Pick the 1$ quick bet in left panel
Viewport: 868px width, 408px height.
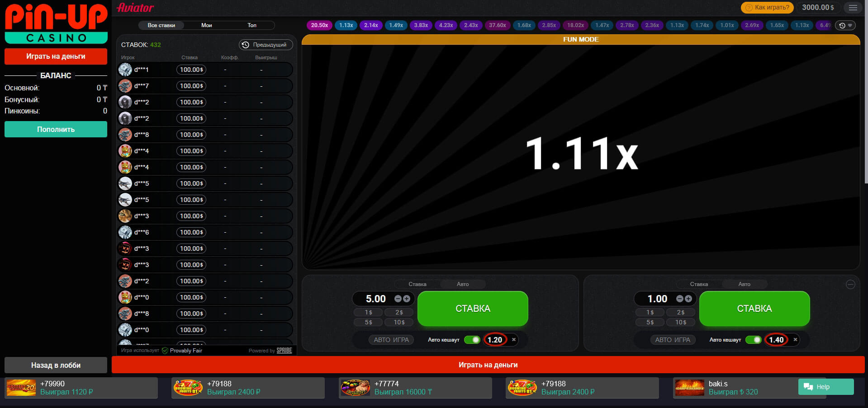click(x=368, y=312)
